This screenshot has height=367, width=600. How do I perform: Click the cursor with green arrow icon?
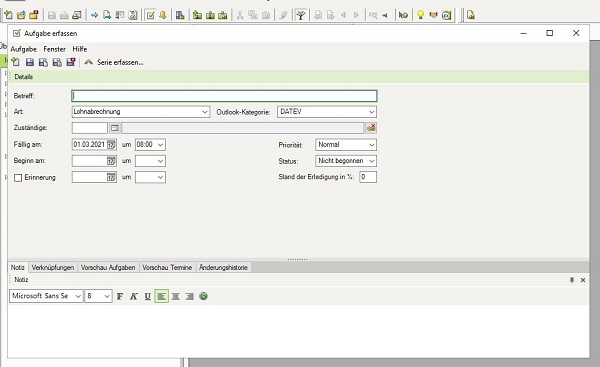tap(403, 15)
